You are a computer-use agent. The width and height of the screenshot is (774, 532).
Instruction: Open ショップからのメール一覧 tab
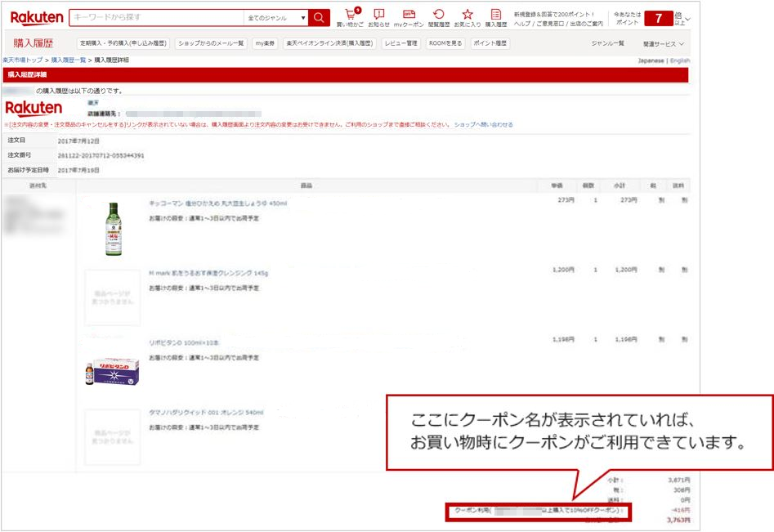[x=210, y=43]
